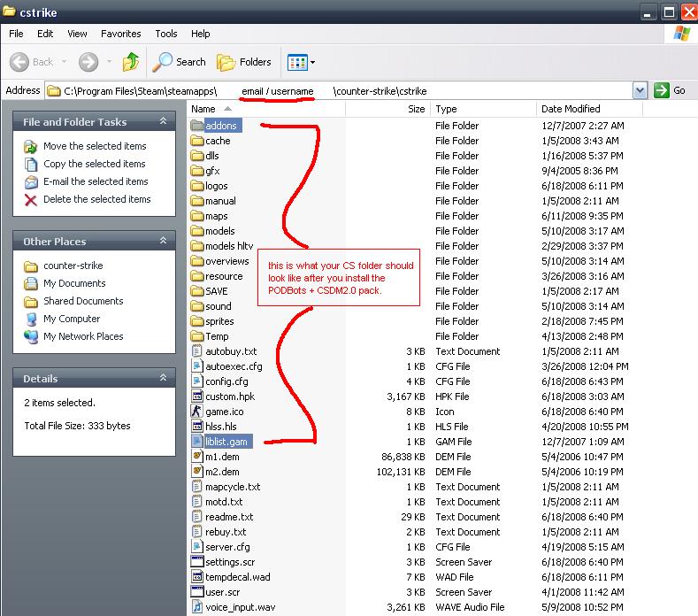This screenshot has height=616, width=698.
Task: Open My Documents in Other Places
Action: tap(74, 284)
